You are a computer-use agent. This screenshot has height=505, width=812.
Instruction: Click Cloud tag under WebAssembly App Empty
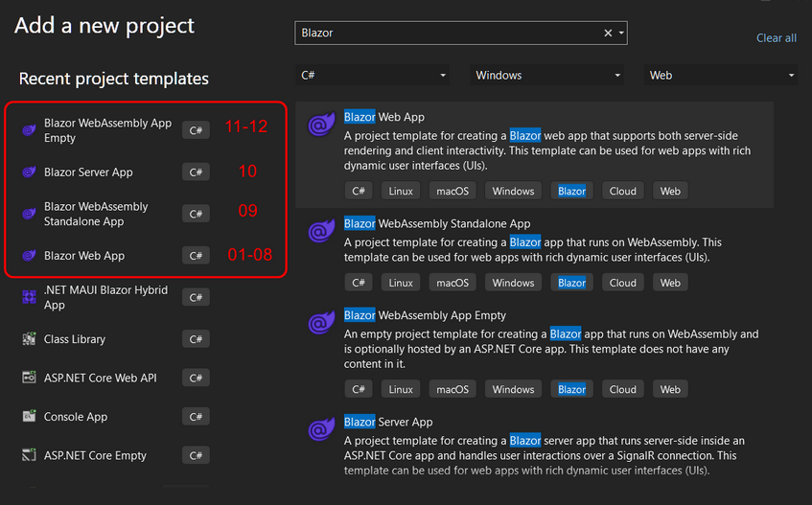tap(622, 389)
